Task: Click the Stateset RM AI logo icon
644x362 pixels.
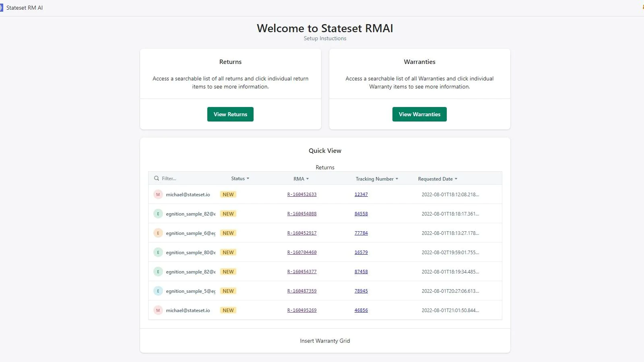Action: (x=1, y=8)
